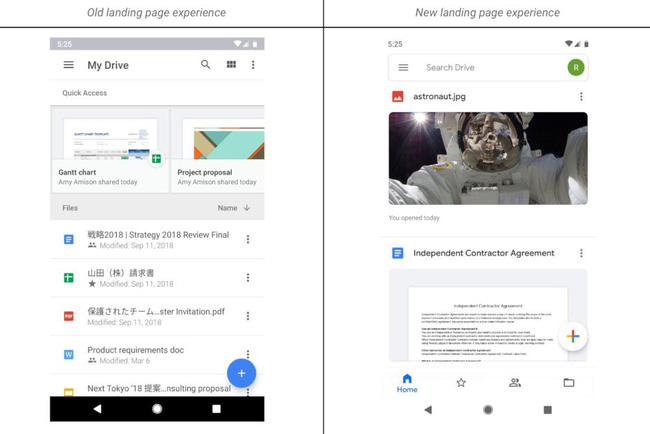Click the Word icon for Product requirements doc
650x434 pixels.
69,354
